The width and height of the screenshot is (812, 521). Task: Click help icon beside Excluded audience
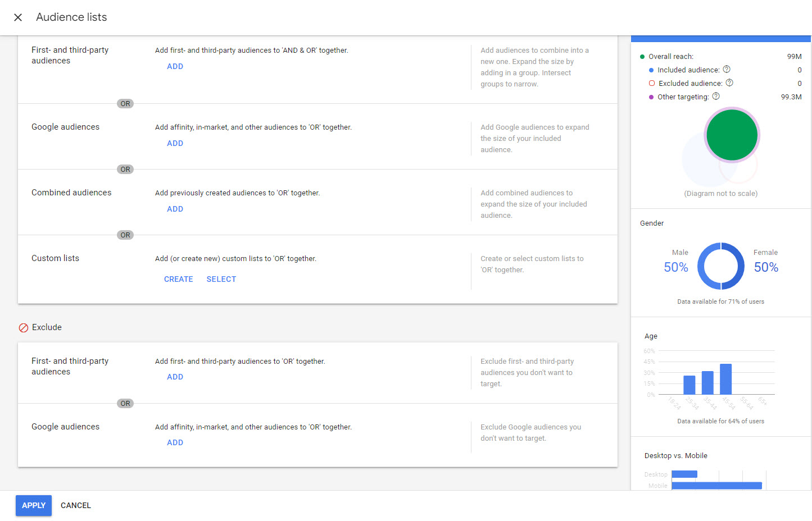pos(729,83)
